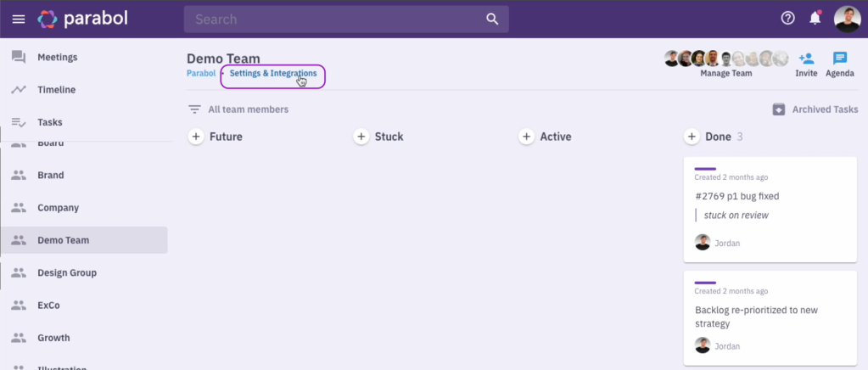Add a task to the Done column
868x370 pixels.
[x=692, y=137]
